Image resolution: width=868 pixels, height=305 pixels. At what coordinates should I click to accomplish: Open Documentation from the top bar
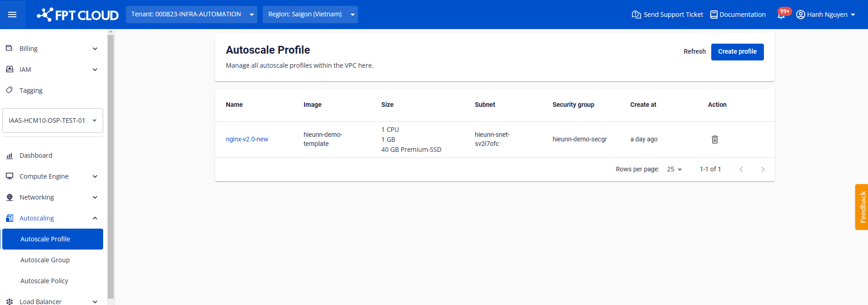738,15
